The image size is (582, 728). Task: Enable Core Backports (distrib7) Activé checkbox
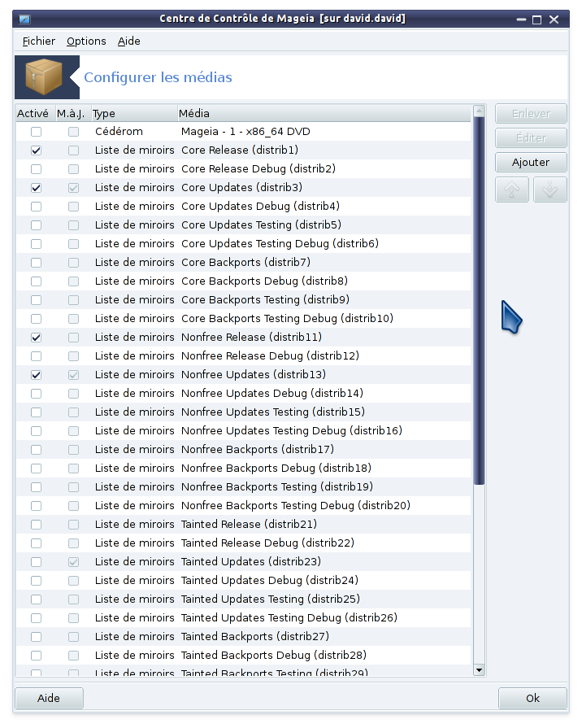click(37, 262)
